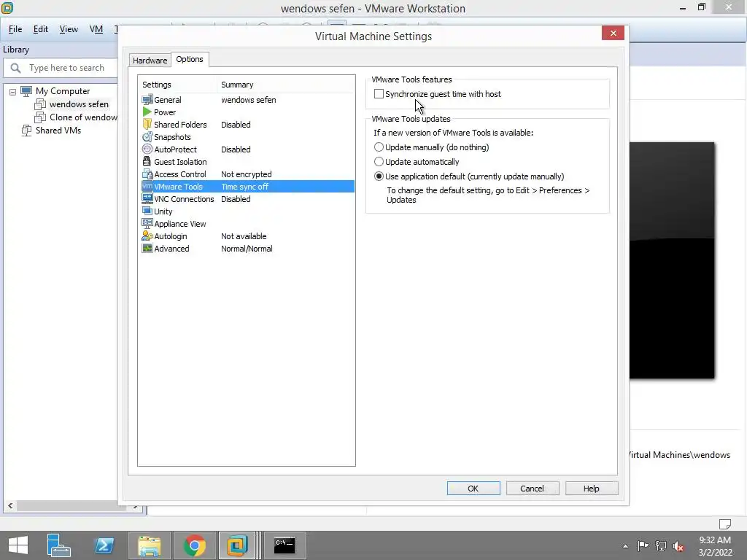Click OK to save settings
Viewport: 747px width, 560px height.
pos(473,488)
